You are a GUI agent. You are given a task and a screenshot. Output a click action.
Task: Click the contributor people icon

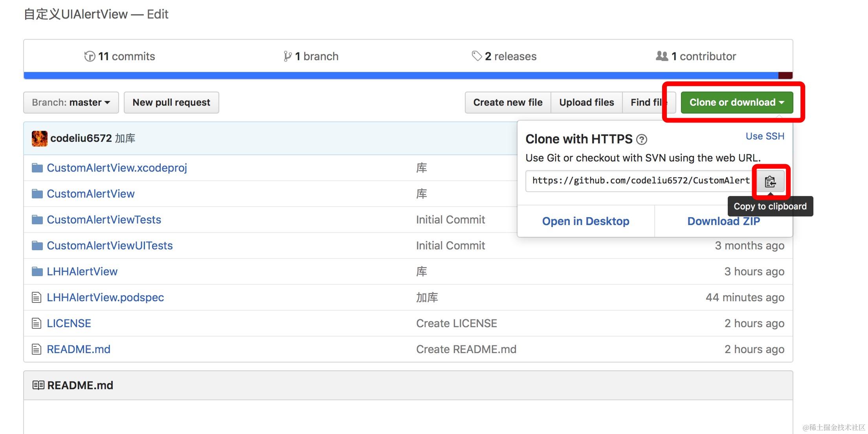coord(662,56)
